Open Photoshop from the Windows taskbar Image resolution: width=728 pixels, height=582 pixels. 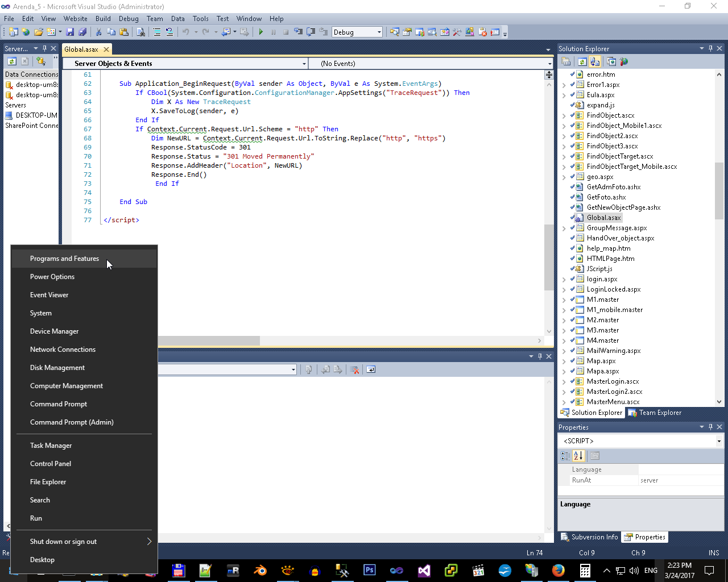370,570
